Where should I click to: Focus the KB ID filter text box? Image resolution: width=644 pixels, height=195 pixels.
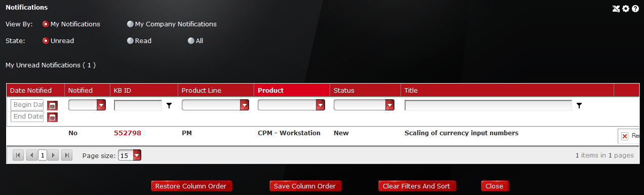click(x=138, y=105)
